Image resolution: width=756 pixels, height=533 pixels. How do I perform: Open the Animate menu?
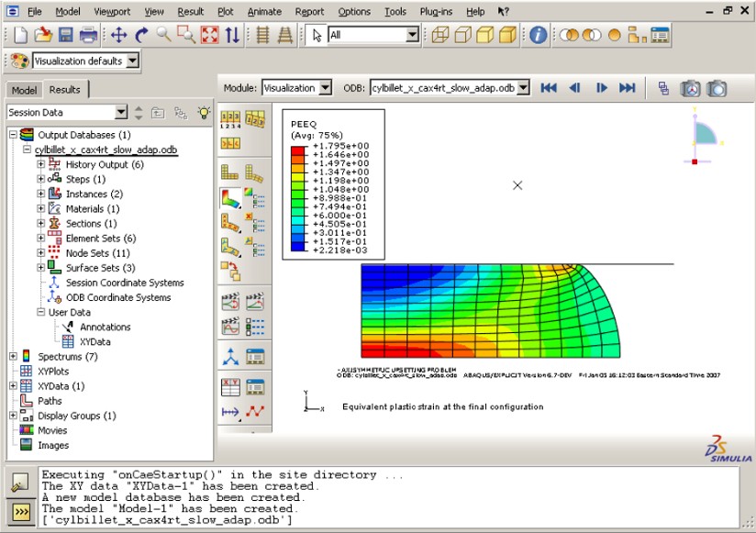pyautogui.click(x=263, y=11)
